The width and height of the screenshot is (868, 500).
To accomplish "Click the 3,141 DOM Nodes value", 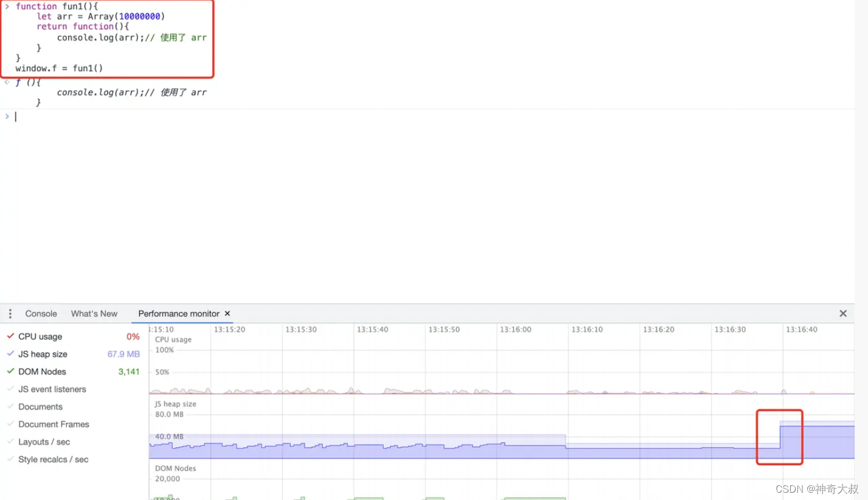I will point(129,372).
